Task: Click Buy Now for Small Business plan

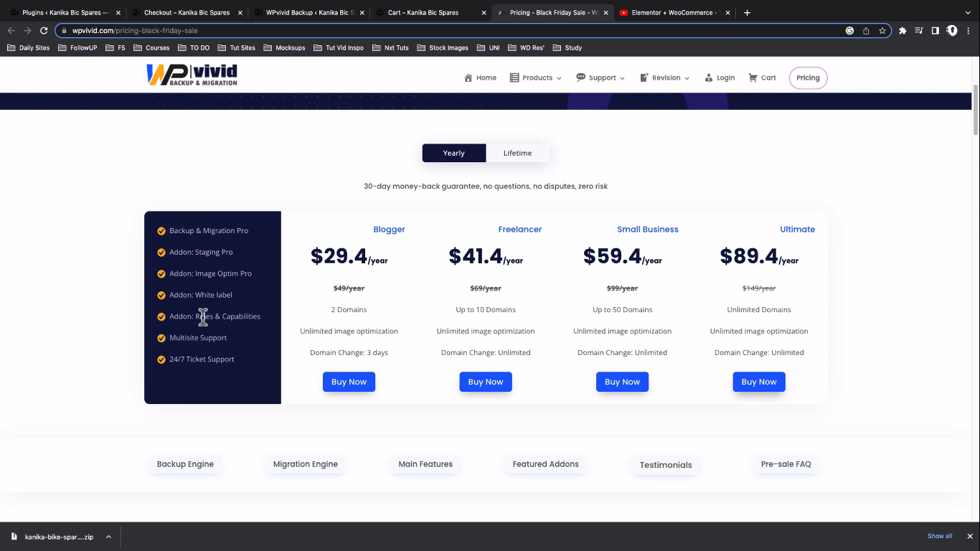Action: pos(622,382)
